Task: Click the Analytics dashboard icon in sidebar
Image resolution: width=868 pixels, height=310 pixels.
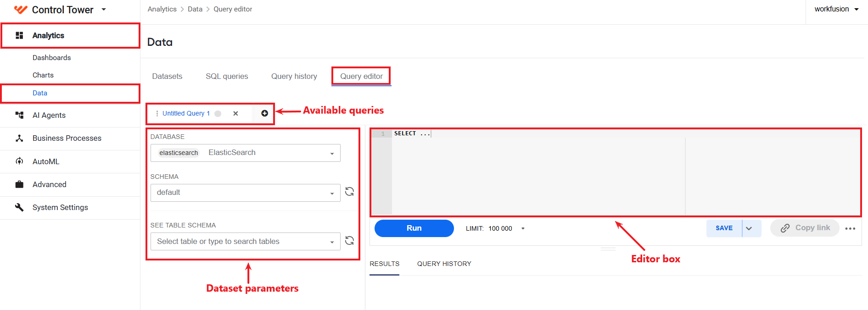Action: (x=19, y=35)
